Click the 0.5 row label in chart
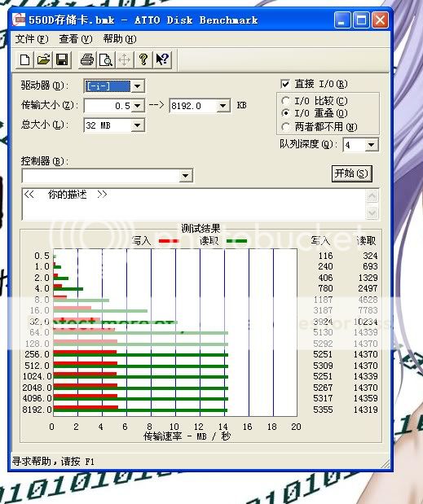 (x=42, y=256)
